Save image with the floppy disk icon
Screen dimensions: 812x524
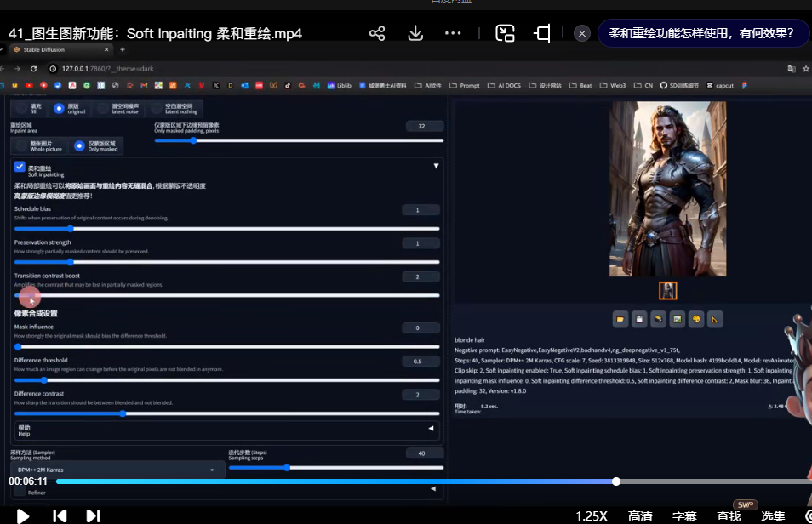(639, 320)
